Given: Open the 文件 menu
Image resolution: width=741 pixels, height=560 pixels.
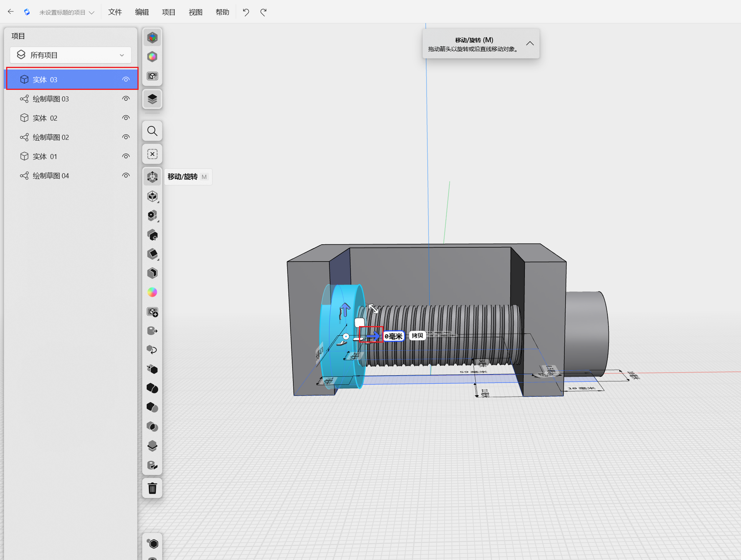Looking at the screenshot, I should [115, 12].
